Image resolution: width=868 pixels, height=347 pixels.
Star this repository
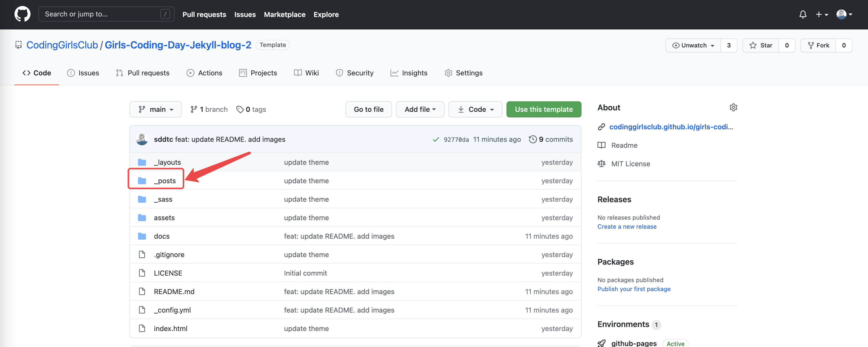click(761, 45)
